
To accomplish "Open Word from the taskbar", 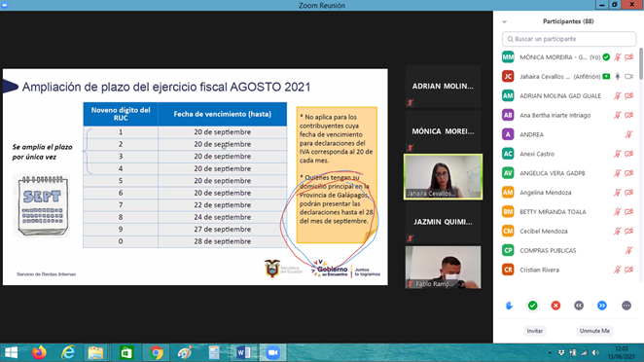I will pos(243,353).
